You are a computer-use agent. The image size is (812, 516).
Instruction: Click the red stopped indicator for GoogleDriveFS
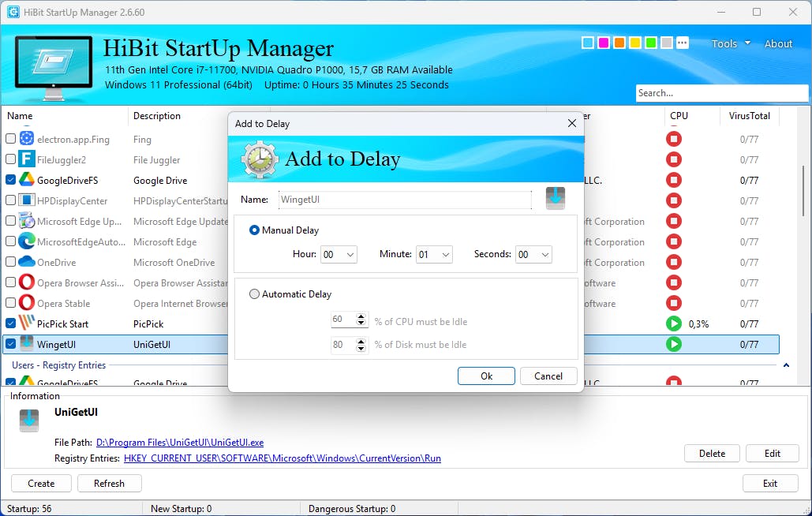674,180
